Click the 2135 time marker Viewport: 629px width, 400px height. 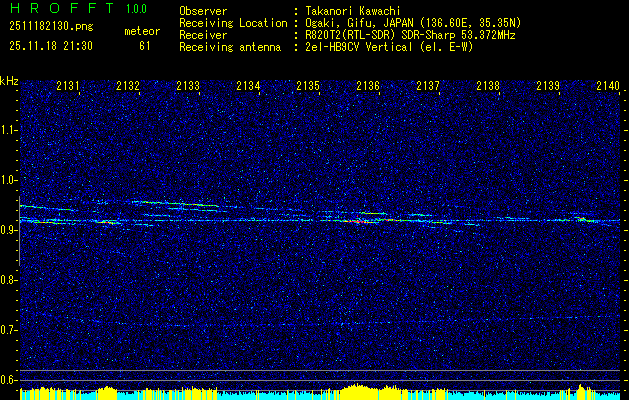tap(308, 86)
